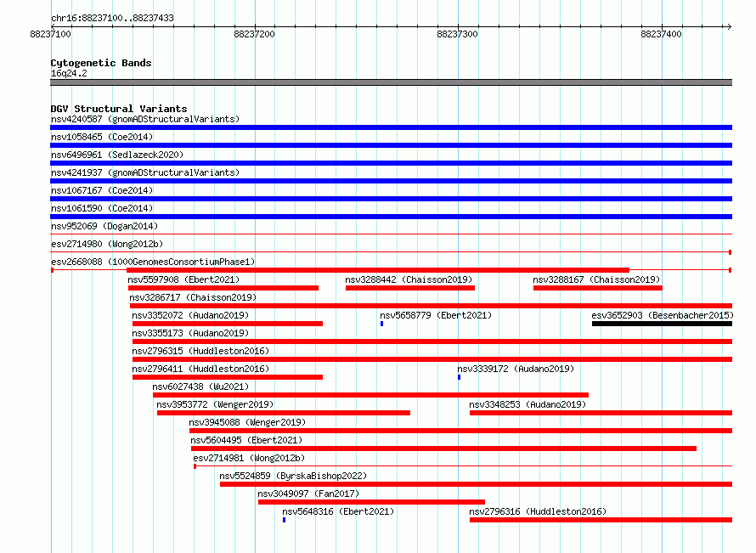Click the gray 16q24.2 cytogenetic band bar

pyautogui.click(x=391, y=82)
